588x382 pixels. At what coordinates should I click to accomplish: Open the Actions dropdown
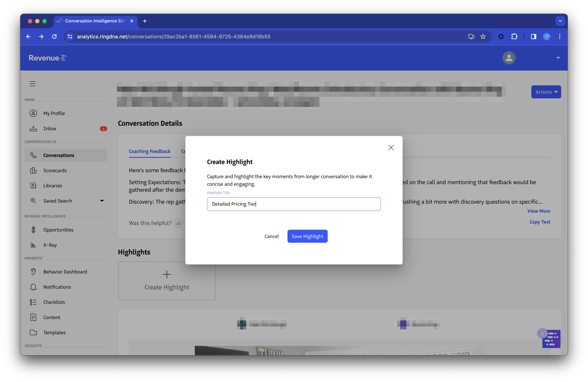[x=546, y=92]
